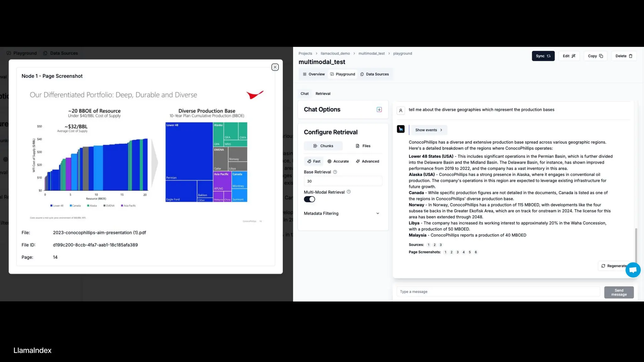Expand Show events
Screen dimensions: 644x362
click(x=429, y=130)
